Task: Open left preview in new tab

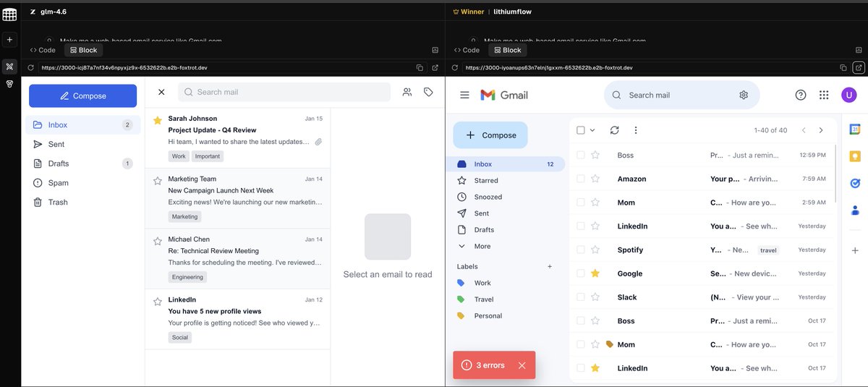Action: coord(435,67)
